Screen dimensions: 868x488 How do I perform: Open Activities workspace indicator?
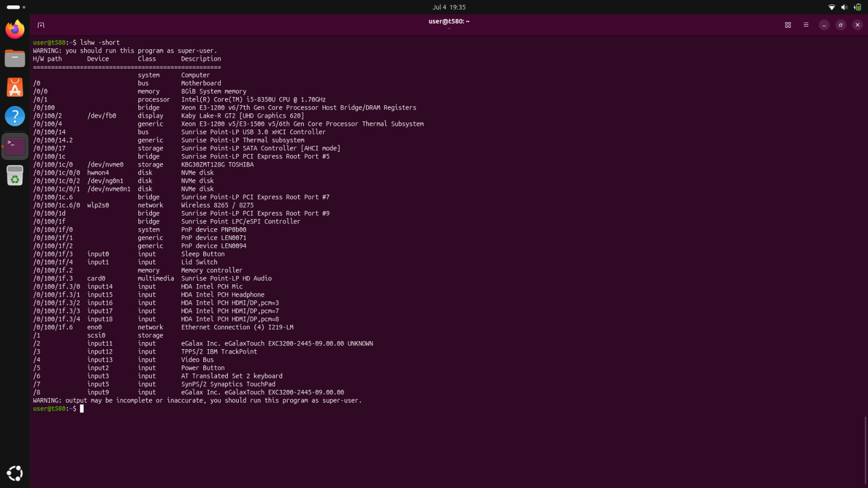click(16, 7)
